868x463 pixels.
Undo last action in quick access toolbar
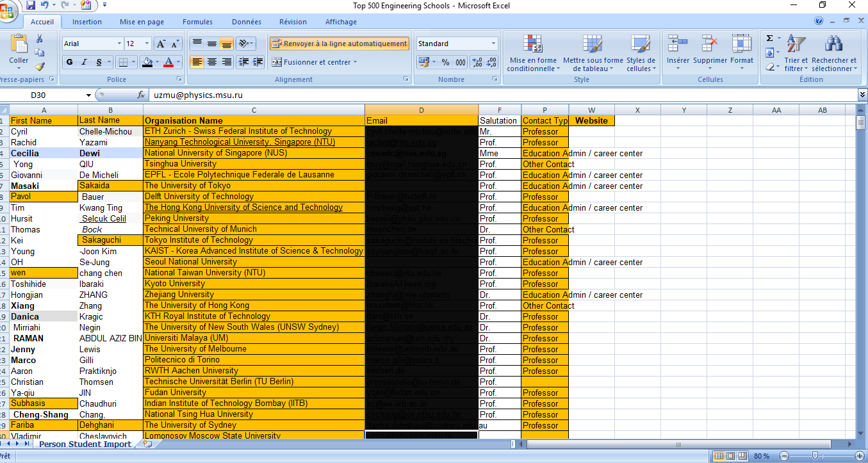(x=45, y=5)
